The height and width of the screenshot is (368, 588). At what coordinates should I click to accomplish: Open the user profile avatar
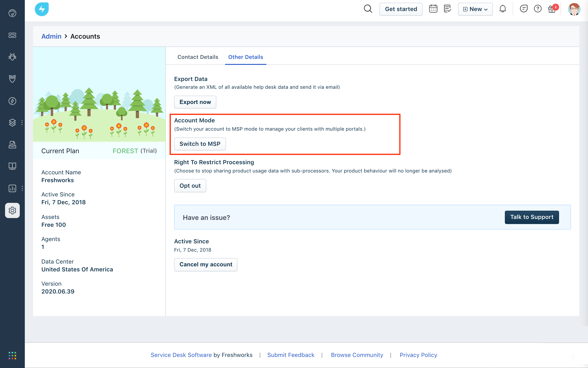pyautogui.click(x=574, y=9)
